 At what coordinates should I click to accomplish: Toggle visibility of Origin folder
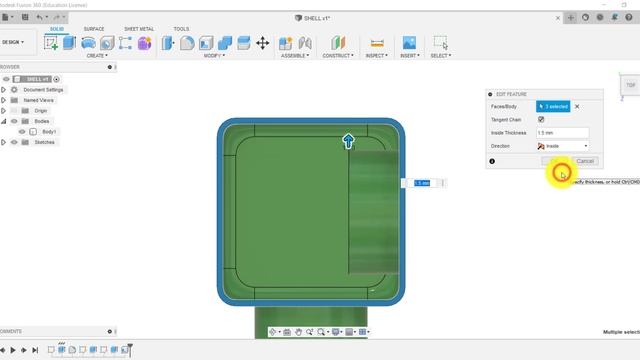(14, 111)
